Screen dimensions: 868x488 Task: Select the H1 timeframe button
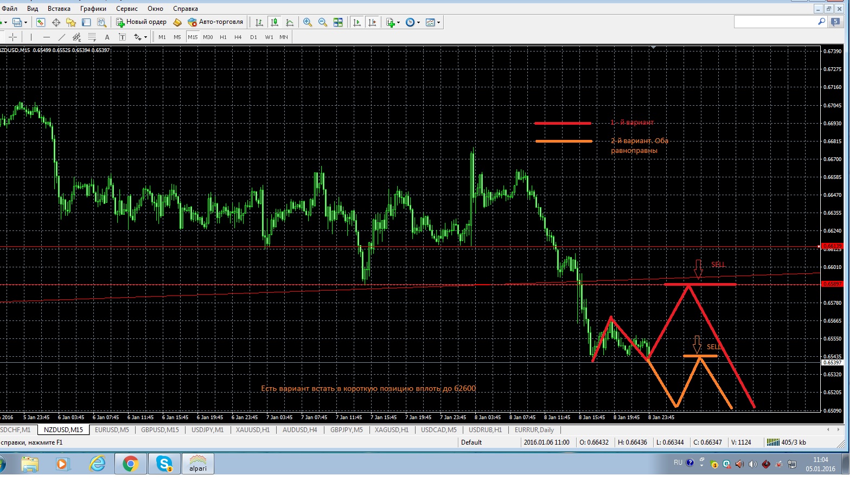click(x=223, y=37)
